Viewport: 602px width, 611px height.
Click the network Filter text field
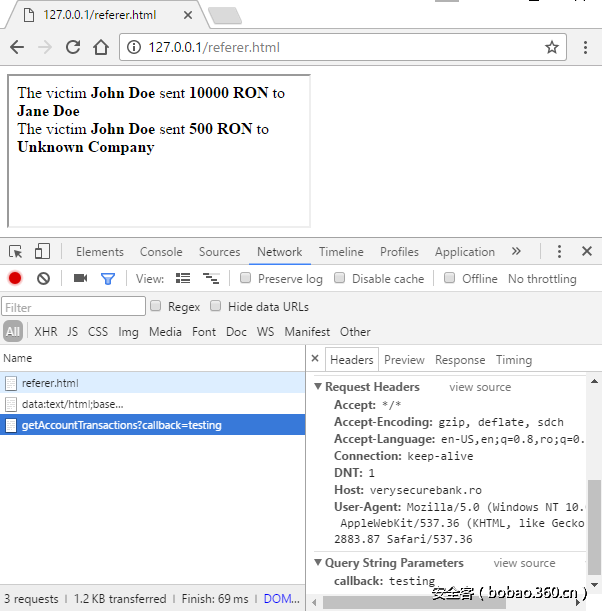[x=74, y=307]
